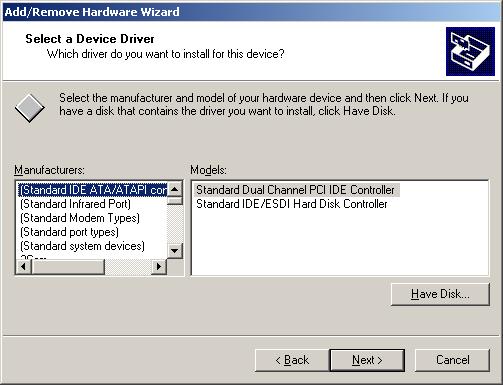Click the Manufacturers list scroll right arrow

tap(159, 266)
